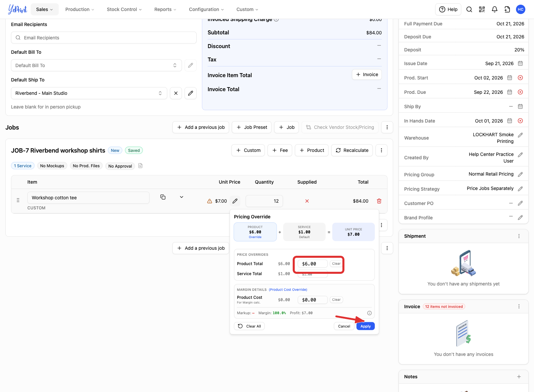Screen dimensions: 534x392
Task: Open the Jobs section more options menu
Action: click(387, 127)
